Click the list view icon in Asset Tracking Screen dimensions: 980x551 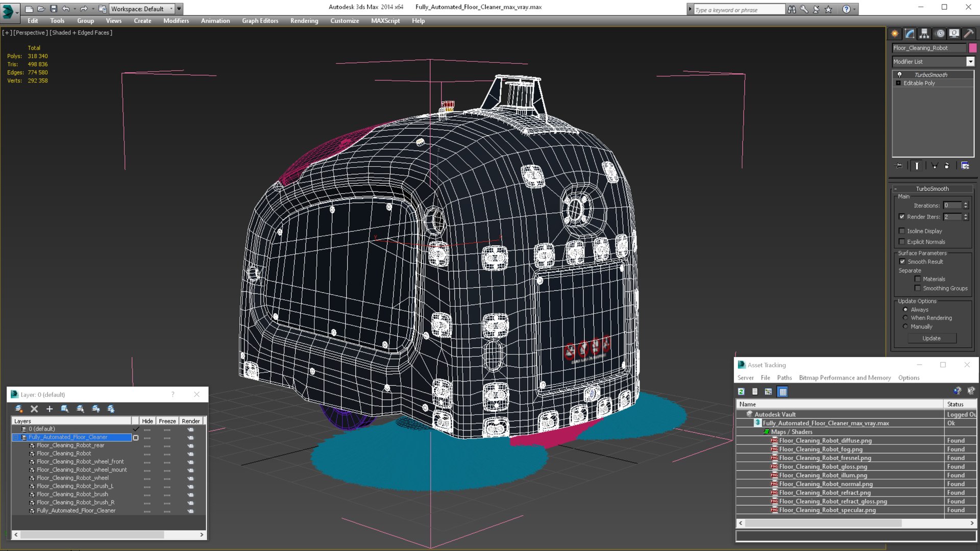(x=755, y=391)
